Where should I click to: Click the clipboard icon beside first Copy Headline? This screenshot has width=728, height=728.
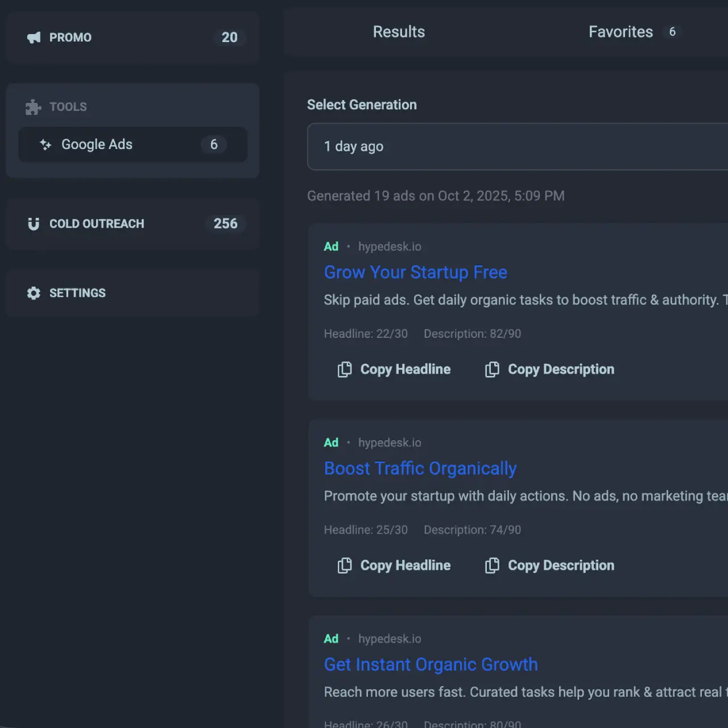tap(344, 369)
